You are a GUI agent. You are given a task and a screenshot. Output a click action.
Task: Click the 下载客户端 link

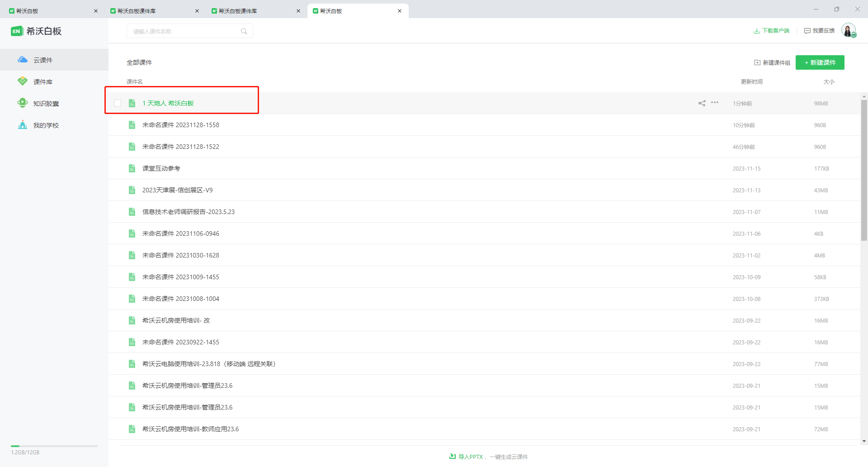[x=771, y=31]
